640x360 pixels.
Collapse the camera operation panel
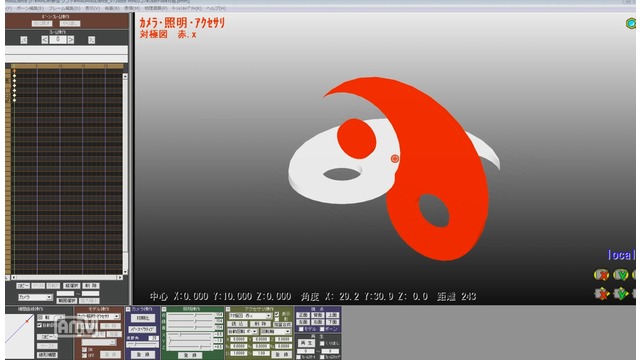pos(128,309)
